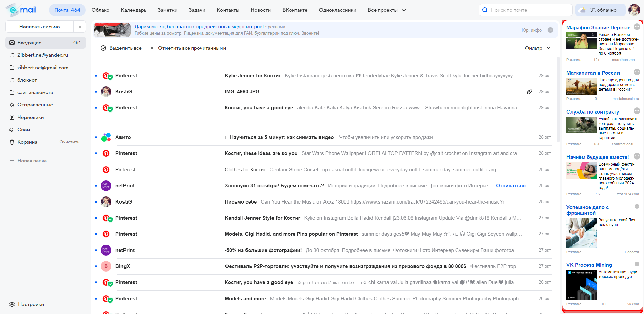This screenshot has width=644, height=314.
Task: Switch to the ВКонтакте tab
Action: point(295,10)
